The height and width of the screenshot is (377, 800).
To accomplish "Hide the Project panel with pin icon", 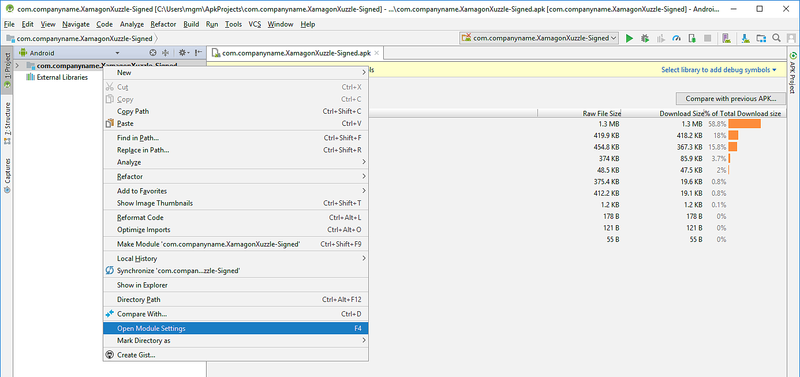I will [x=198, y=53].
